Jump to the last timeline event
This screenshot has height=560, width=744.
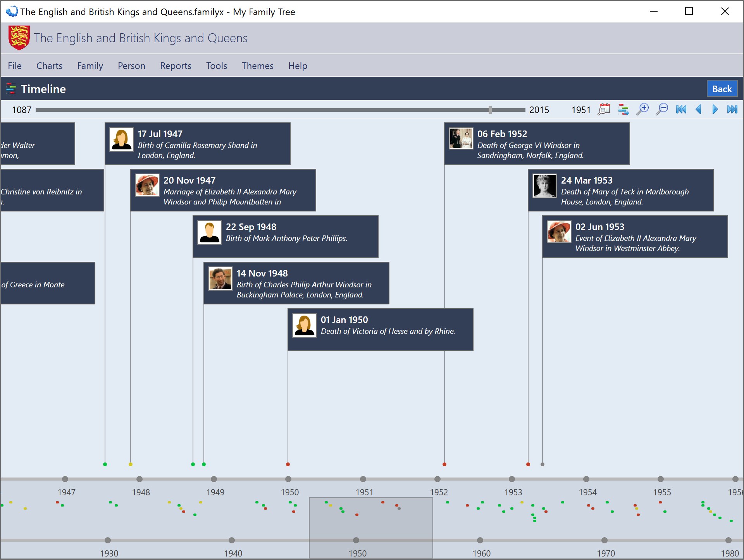pos(732,110)
